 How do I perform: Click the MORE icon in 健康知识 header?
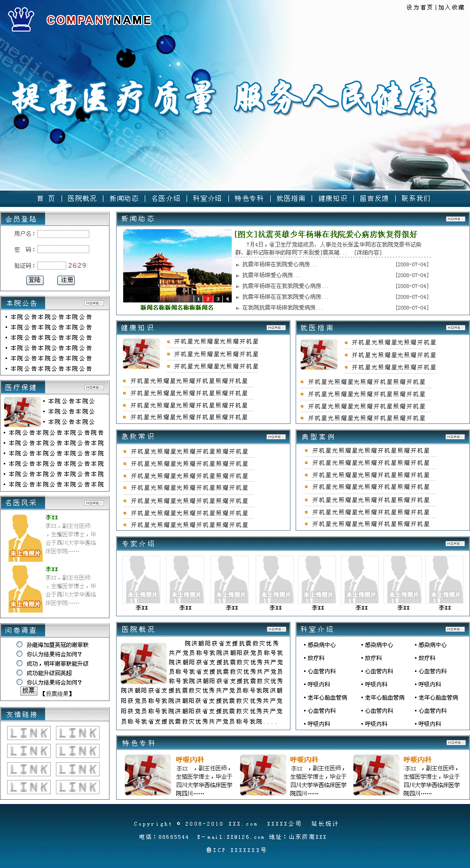pyautogui.click(x=276, y=327)
